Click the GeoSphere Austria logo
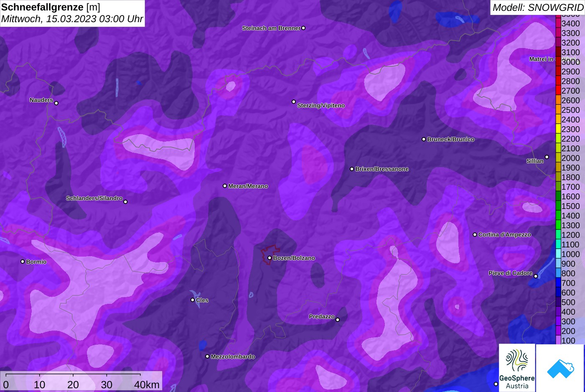The height and width of the screenshot is (392, 585). [x=517, y=368]
